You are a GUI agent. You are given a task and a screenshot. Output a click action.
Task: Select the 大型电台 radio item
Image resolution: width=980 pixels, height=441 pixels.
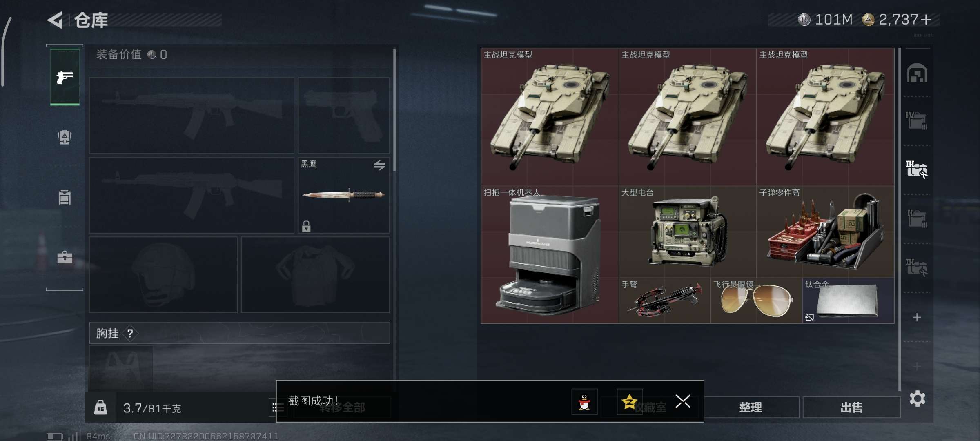pos(688,232)
